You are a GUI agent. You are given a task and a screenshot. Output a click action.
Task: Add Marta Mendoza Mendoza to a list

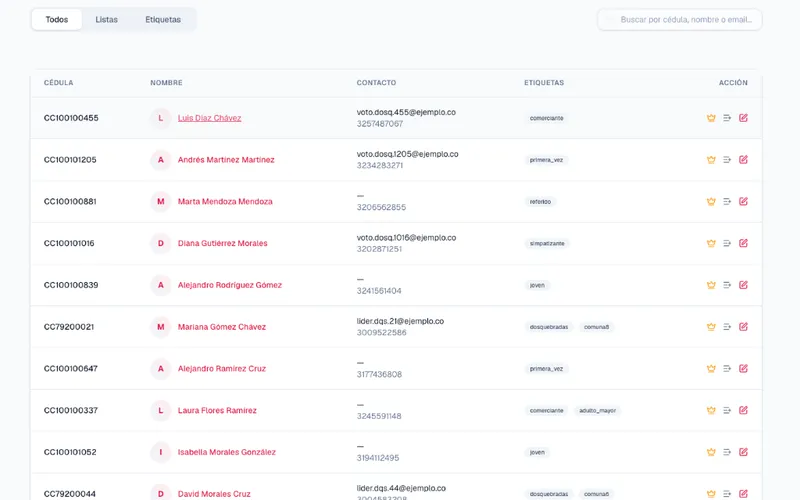(727, 202)
